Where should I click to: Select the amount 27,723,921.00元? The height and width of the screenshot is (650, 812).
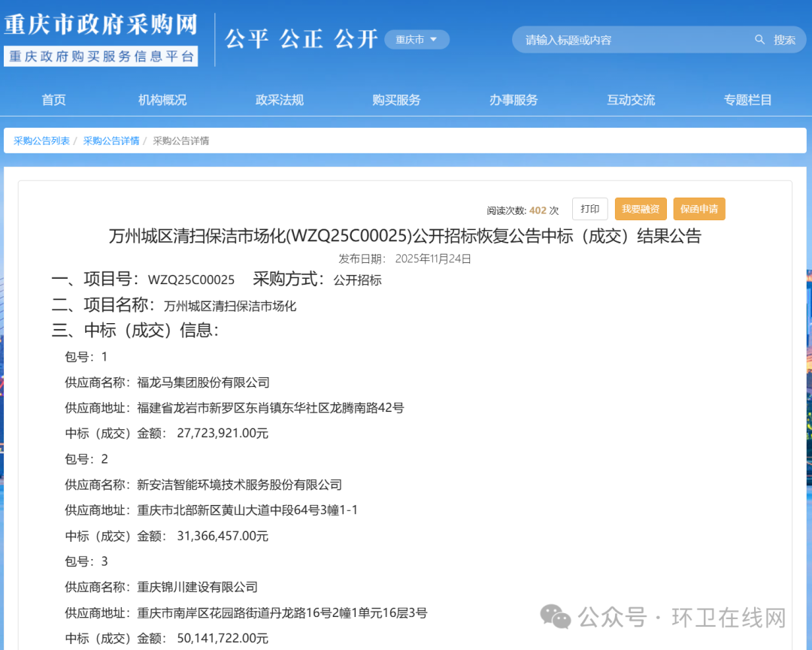[x=223, y=433]
